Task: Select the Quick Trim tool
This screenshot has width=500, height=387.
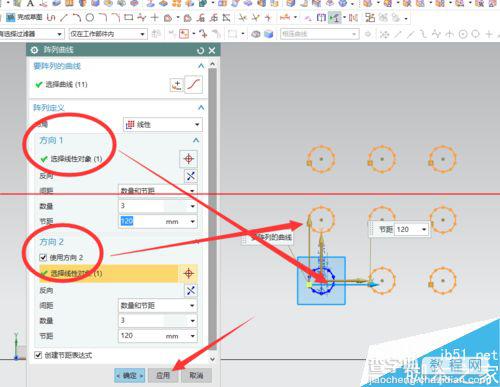Action: 243,18
